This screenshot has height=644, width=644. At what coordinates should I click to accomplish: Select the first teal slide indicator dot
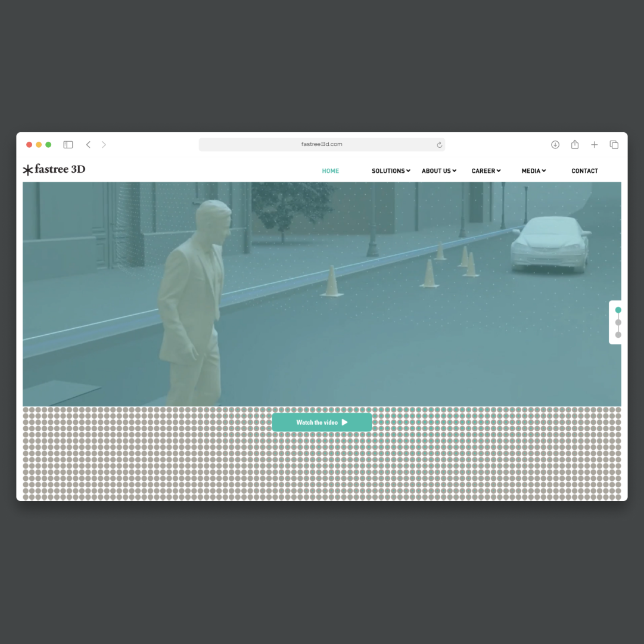(x=618, y=310)
